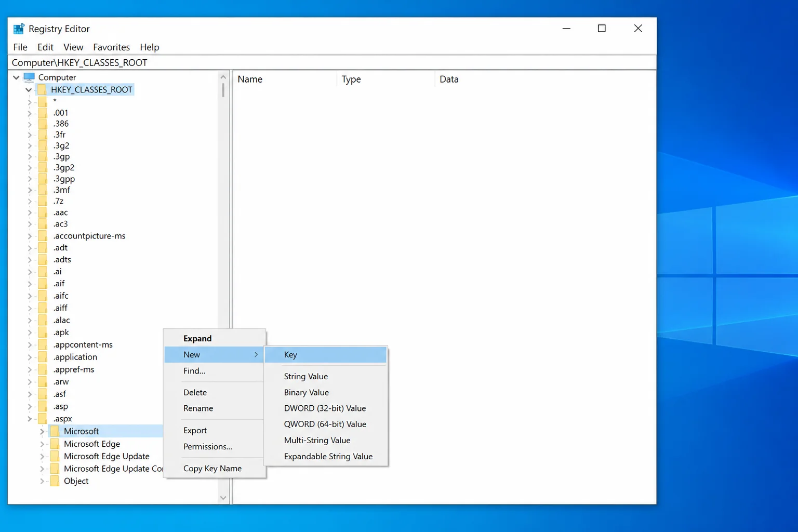
Task: Choose QWORD (64-bit) Value
Action: [x=326, y=424]
